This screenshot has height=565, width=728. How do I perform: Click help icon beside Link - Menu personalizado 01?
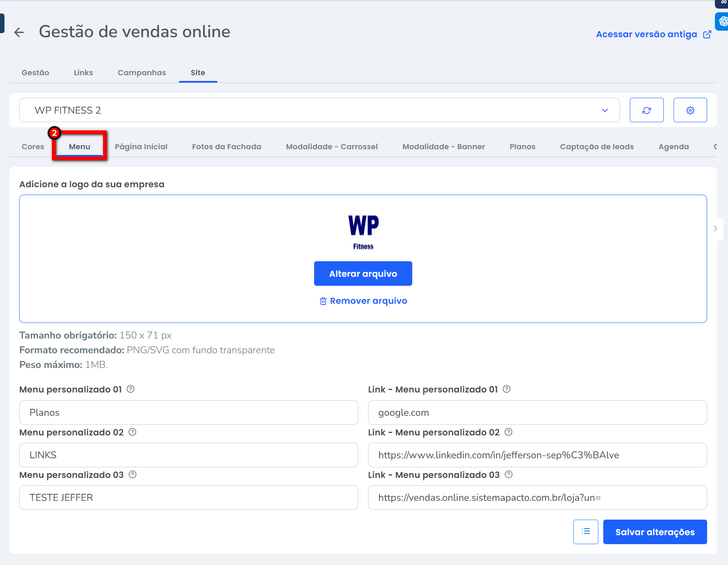click(x=506, y=389)
